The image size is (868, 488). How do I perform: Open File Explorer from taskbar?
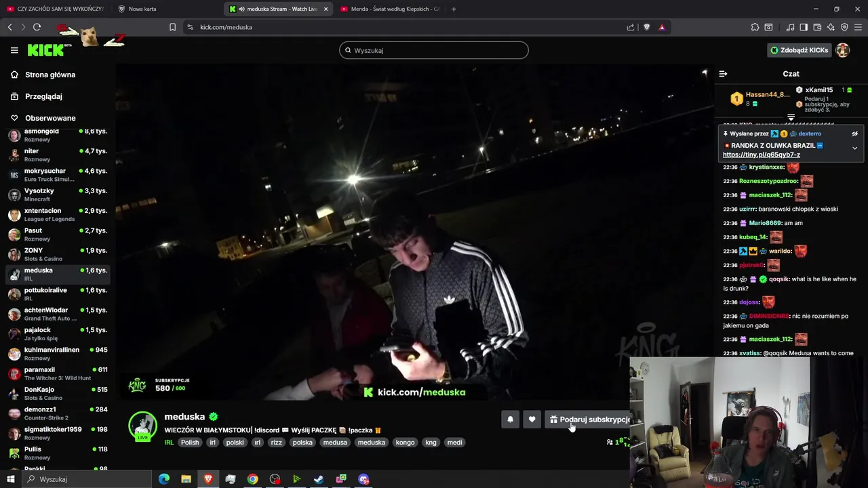(x=186, y=479)
